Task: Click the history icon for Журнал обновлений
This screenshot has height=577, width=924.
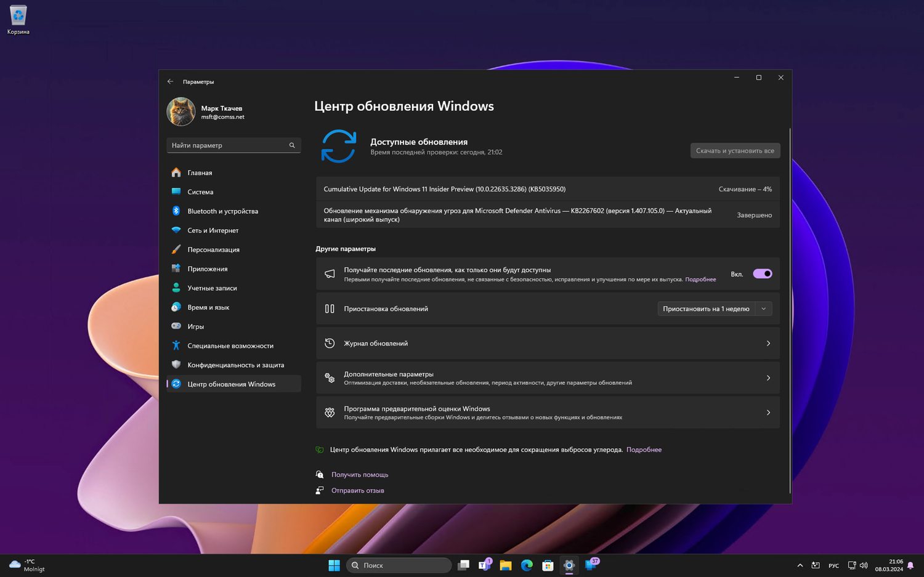Action: [x=330, y=344]
